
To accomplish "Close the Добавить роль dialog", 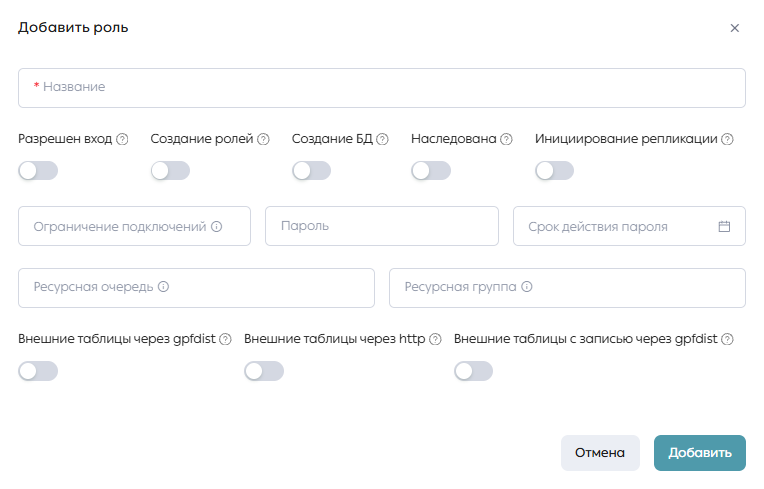I will pyautogui.click(x=735, y=28).
